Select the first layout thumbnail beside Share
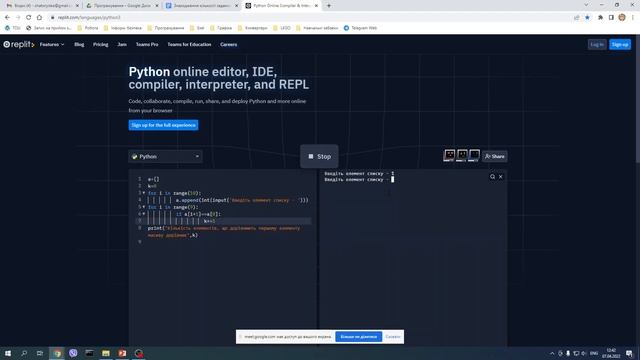 tap(449, 155)
